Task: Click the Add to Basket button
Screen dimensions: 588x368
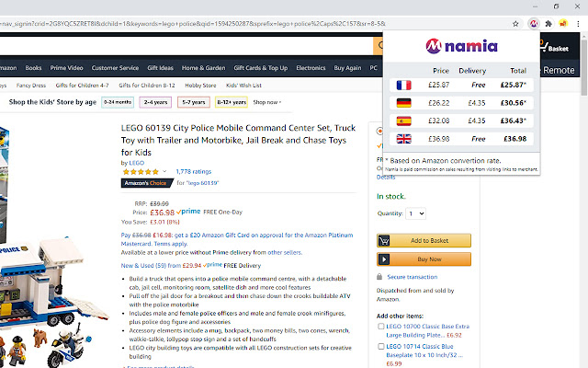Action: [x=424, y=240]
